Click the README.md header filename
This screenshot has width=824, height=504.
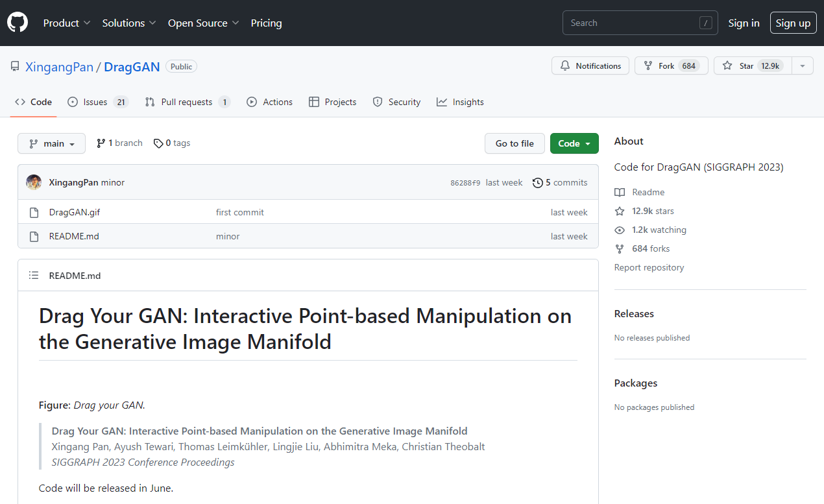click(75, 276)
